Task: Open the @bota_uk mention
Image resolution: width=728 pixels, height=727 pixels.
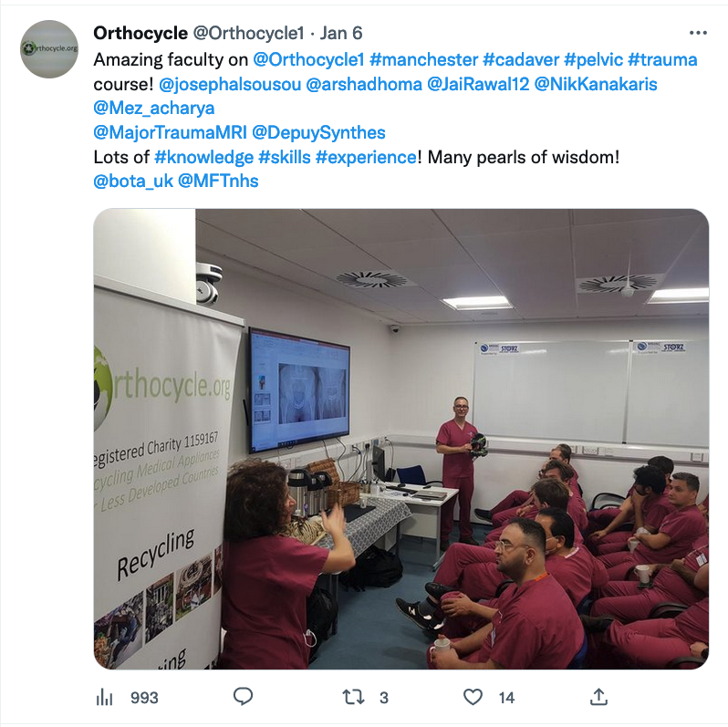Action: coord(133,181)
